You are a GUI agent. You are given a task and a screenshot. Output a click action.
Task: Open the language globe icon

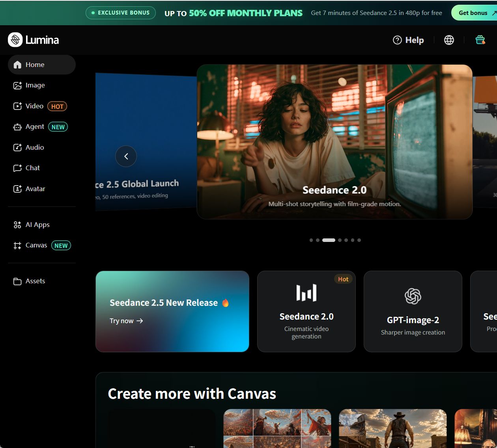pos(449,40)
